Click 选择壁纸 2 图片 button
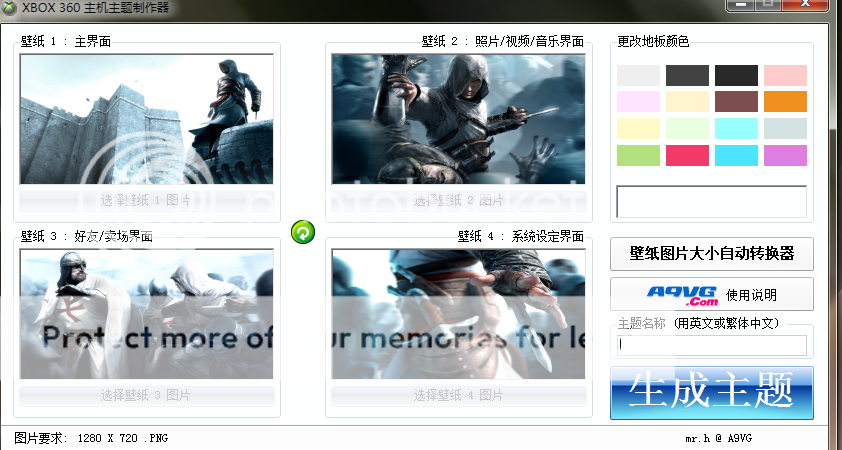Image resolution: width=842 pixels, height=450 pixels. click(x=459, y=200)
